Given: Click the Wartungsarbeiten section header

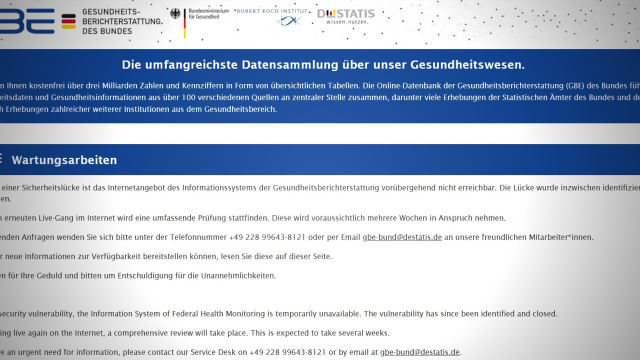Looking at the screenshot, I should (x=320, y=160).
